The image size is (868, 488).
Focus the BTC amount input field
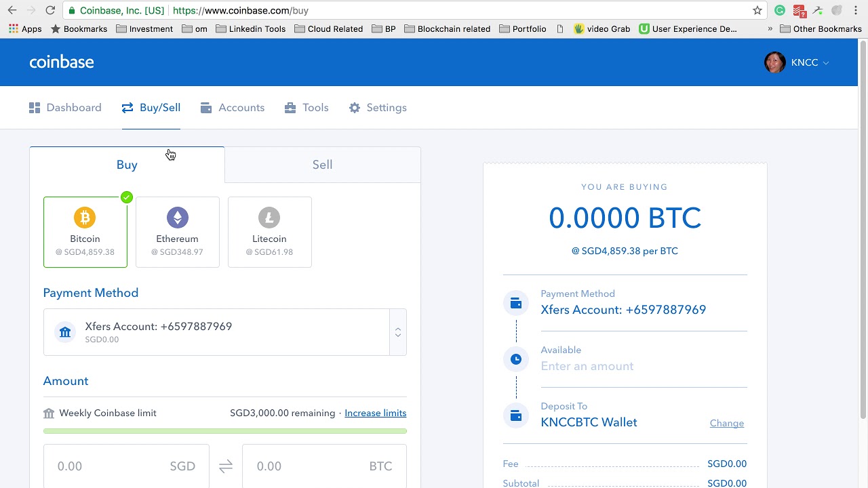[324, 466]
